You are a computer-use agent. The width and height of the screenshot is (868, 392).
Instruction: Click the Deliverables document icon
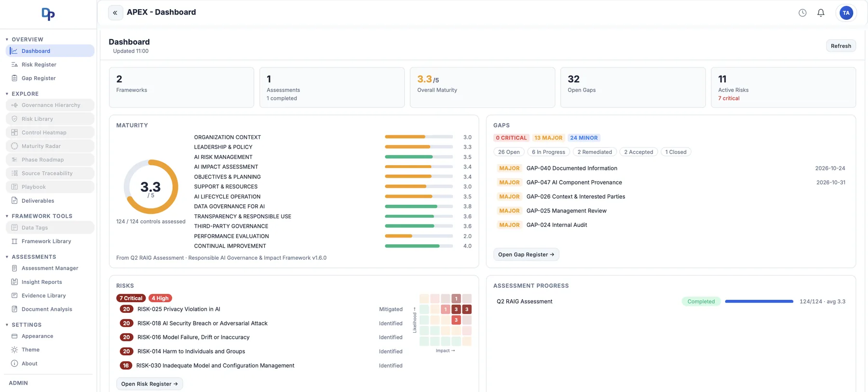(x=14, y=201)
